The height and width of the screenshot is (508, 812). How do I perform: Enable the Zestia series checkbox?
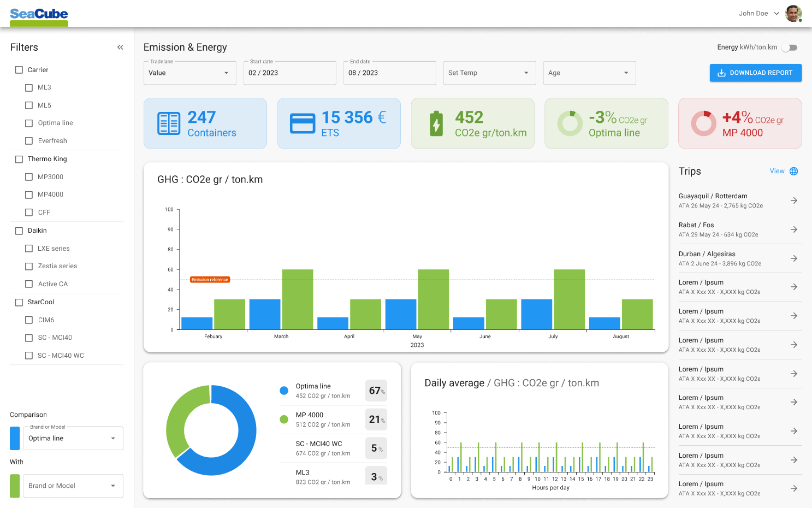[29, 266]
